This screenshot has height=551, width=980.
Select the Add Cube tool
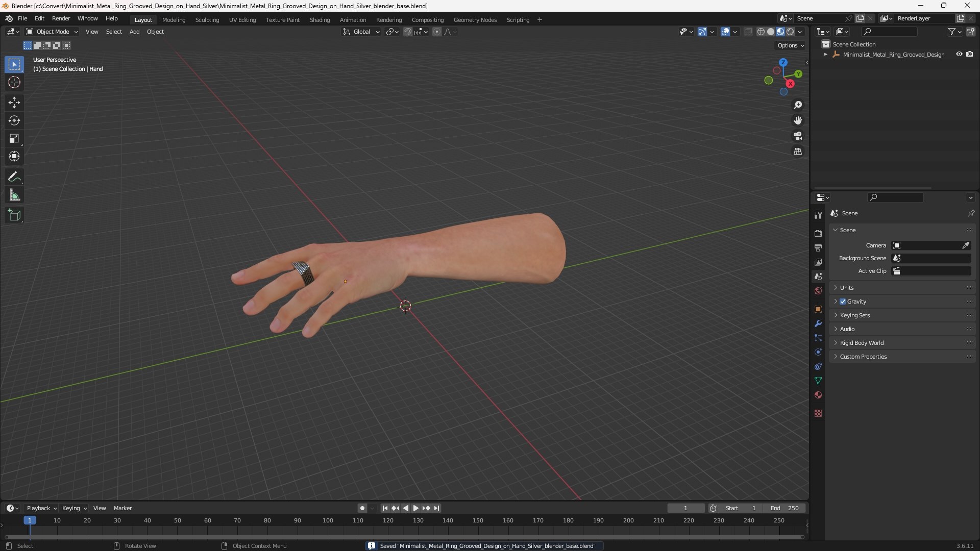14,215
